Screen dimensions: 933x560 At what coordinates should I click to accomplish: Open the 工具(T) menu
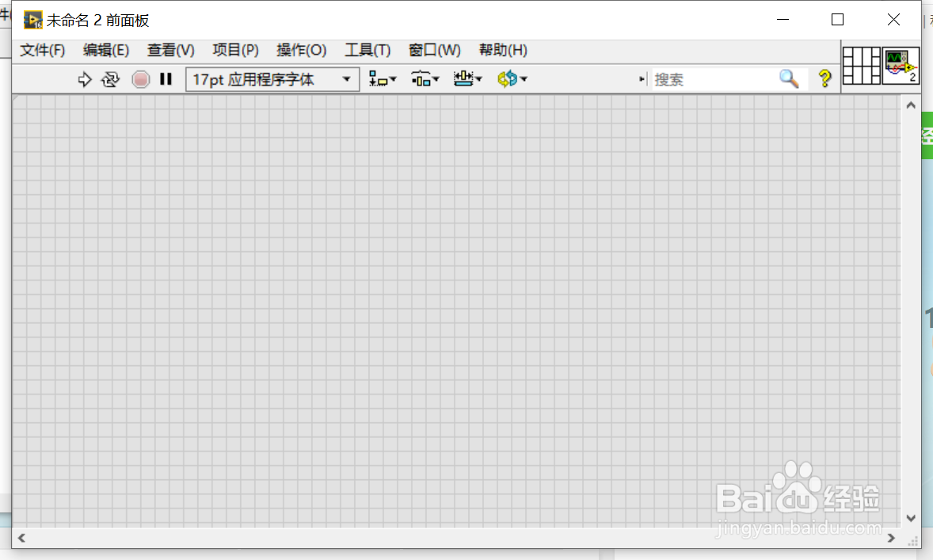click(x=367, y=50)
